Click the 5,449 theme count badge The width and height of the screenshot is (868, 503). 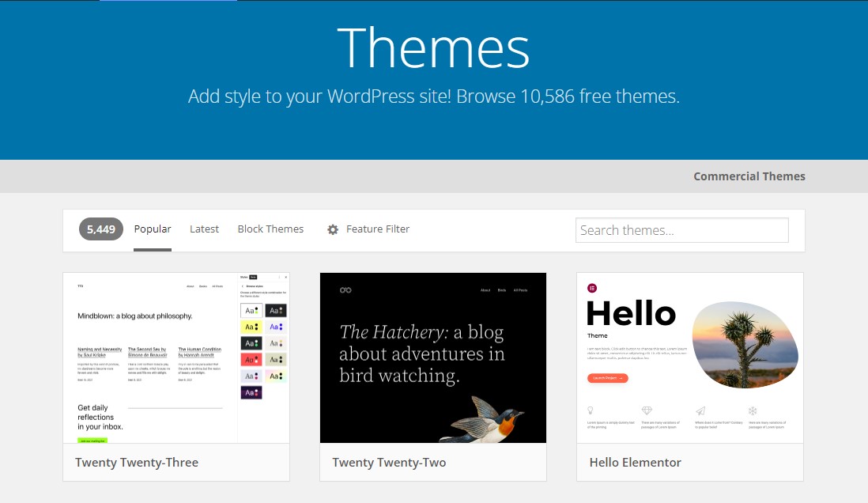coord(100,229)
